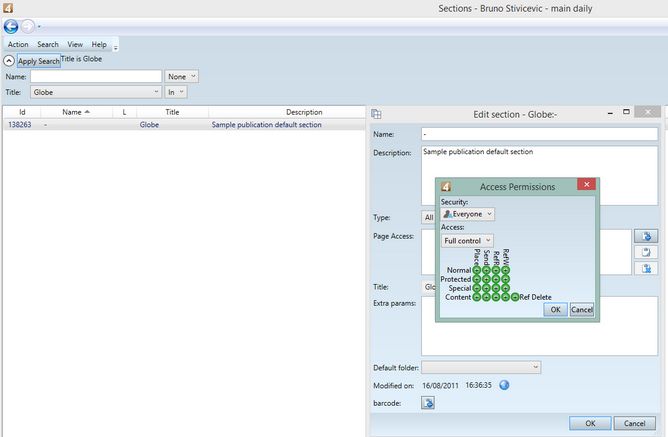Open the Help menu

[99, 44]
